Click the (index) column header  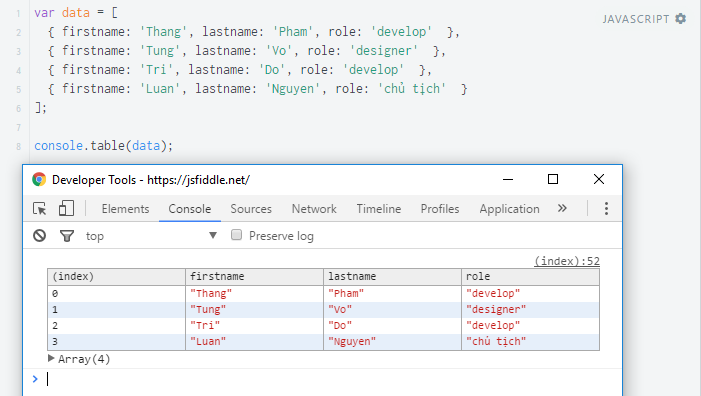coord(117,277)
